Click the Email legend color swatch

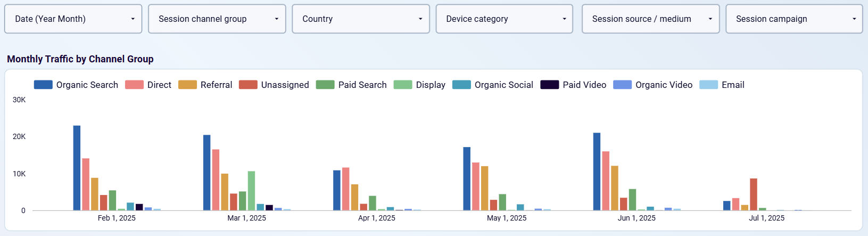[x=708, y=85]
